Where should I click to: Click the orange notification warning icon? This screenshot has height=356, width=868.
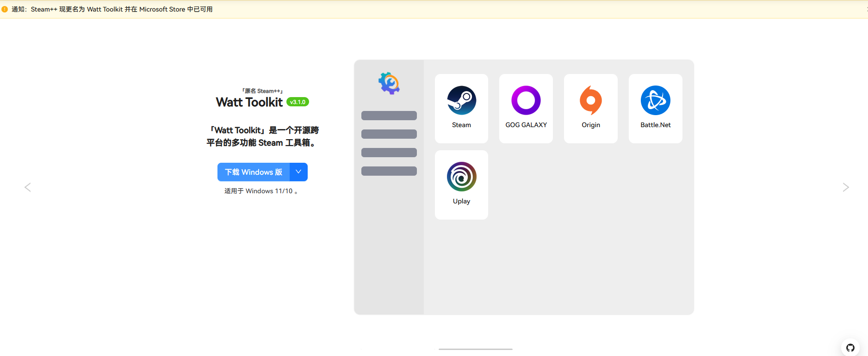[5, 9]
